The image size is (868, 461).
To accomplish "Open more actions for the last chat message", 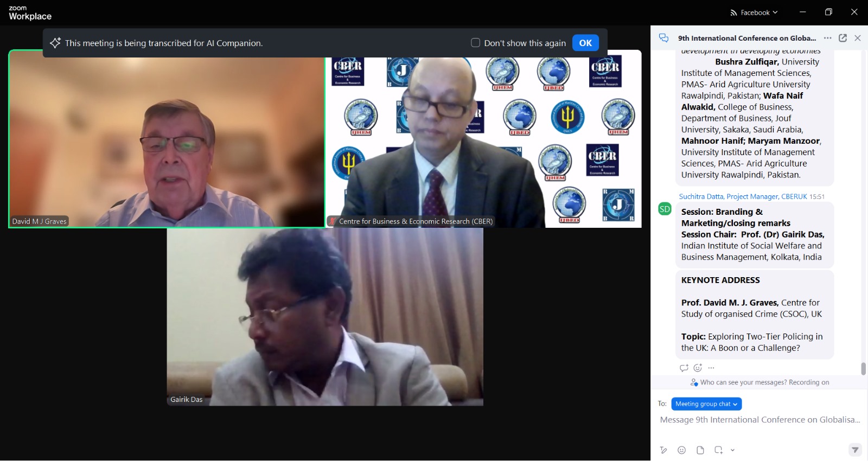I will 711,368.
